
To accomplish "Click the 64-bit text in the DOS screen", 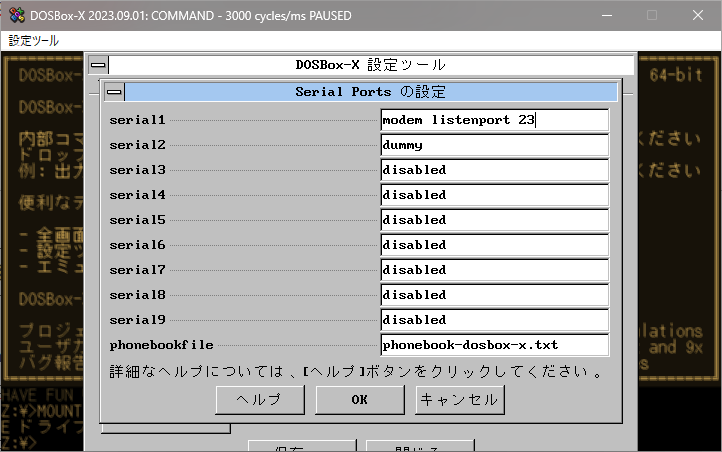I will pos(675,75).
